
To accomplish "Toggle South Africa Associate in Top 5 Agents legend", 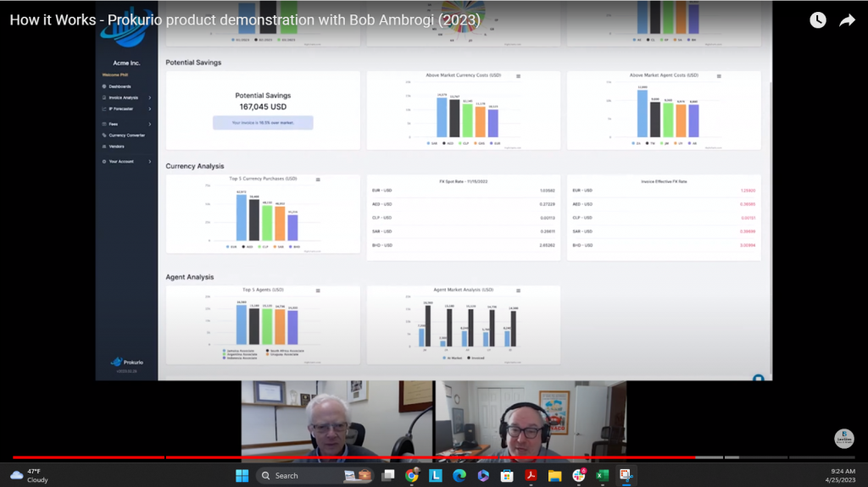I will click(285, 351).
